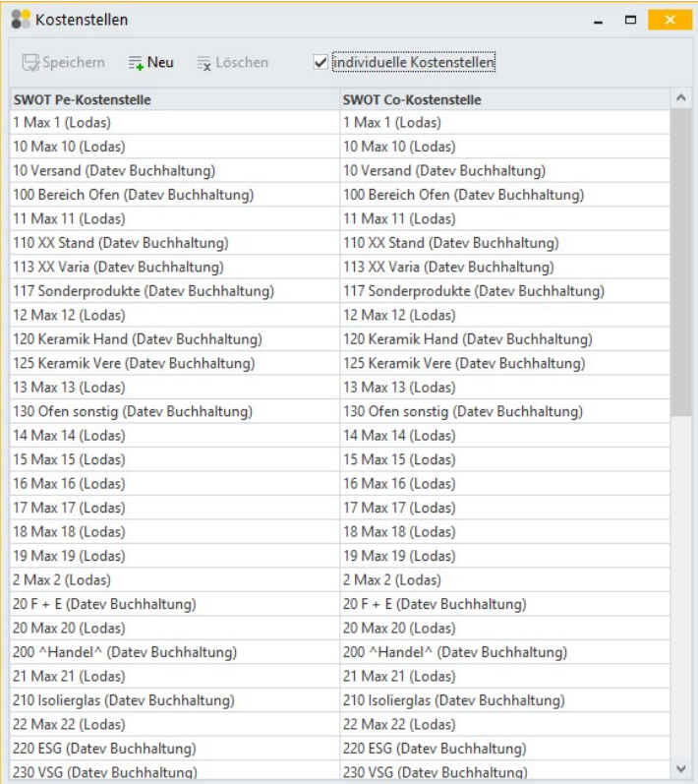698x784 pixels.
Task: Click the SWOT Co-Kostenstelle column header
Action: pos(412,99)
